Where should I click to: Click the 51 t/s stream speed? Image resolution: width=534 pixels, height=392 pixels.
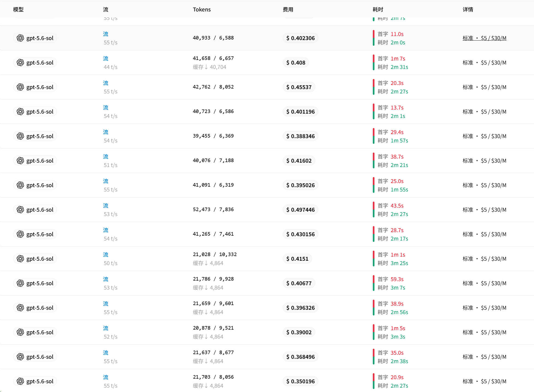click(110, 165)
